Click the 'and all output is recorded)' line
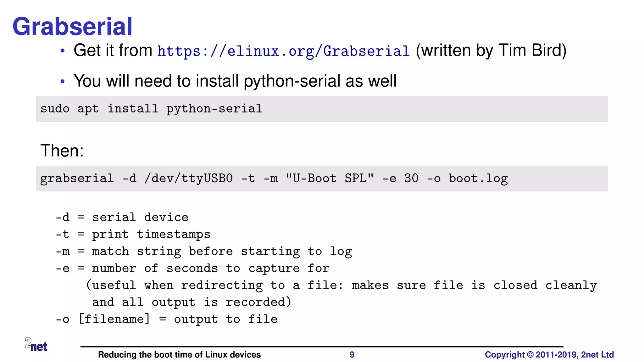 (192, 302)
